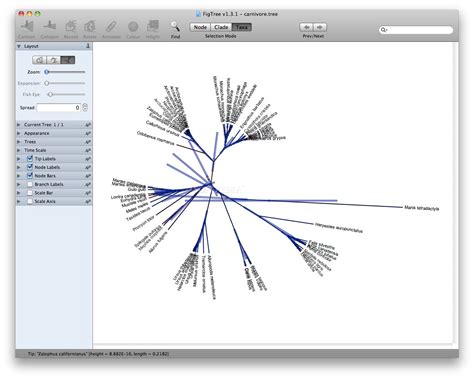Click the toolbar search field
This screenshot has width=474, height=379.
(416, 30)
